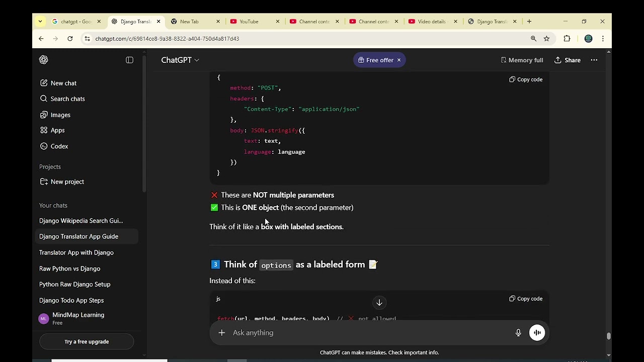Click the page vertical scrollbar thumb
Viewport: 644px width, 362px height.
tap(608, 336)
